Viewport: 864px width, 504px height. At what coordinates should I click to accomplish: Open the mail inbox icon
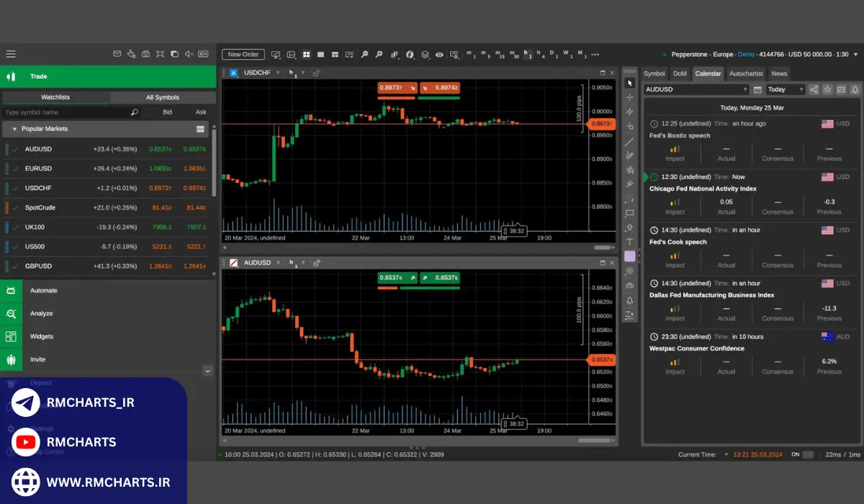point(117,54)
